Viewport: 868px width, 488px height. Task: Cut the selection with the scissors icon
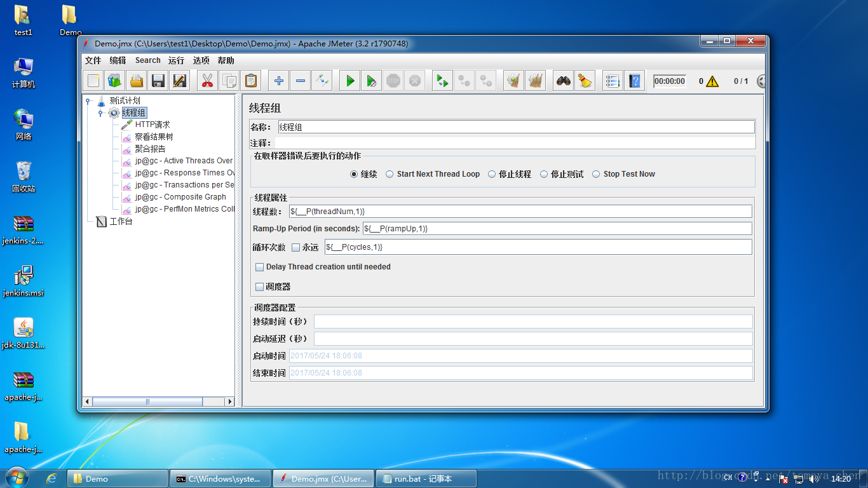(207, 81)
